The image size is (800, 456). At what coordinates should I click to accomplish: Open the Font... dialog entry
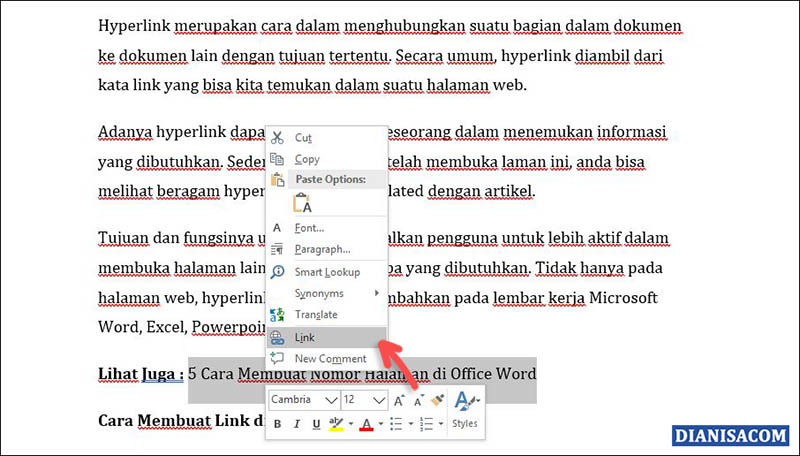coord(309,228)
